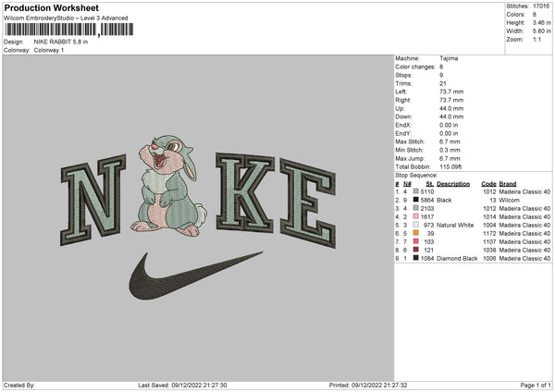Select the orange thread swatch coded 1172
The width and height of the screenshot is (555, 392).
416,233
